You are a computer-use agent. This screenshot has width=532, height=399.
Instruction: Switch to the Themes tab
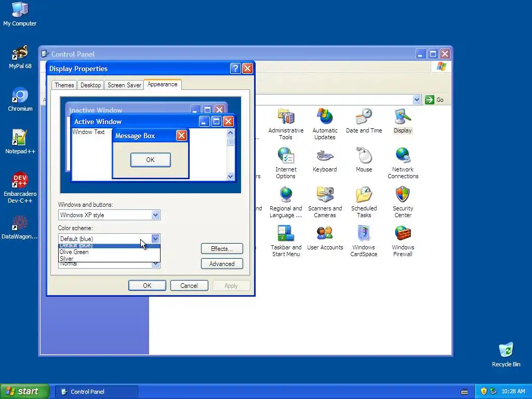point(64,85)
